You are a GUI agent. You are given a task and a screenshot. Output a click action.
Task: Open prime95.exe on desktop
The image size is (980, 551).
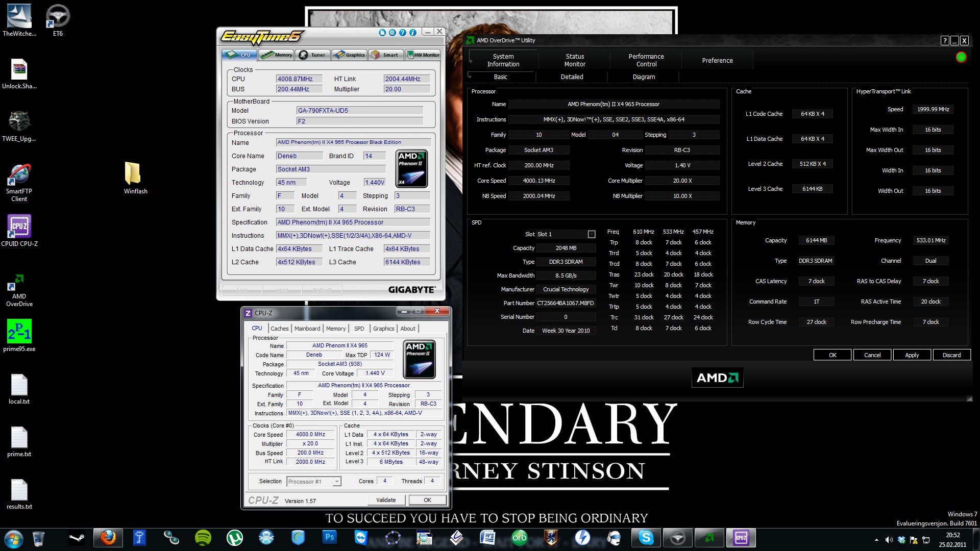point(19,335)
